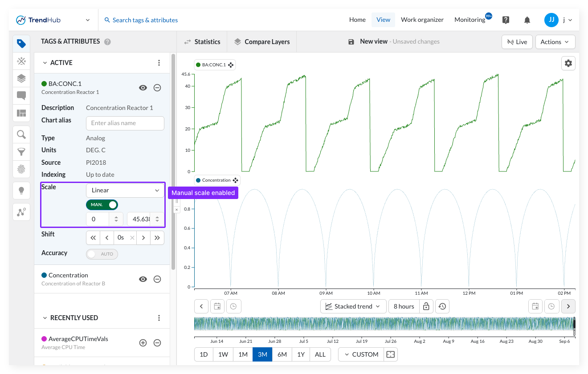Add AverageCPUTimeVals with plus icon
588x374 pixels.
(x=143, y=343)
